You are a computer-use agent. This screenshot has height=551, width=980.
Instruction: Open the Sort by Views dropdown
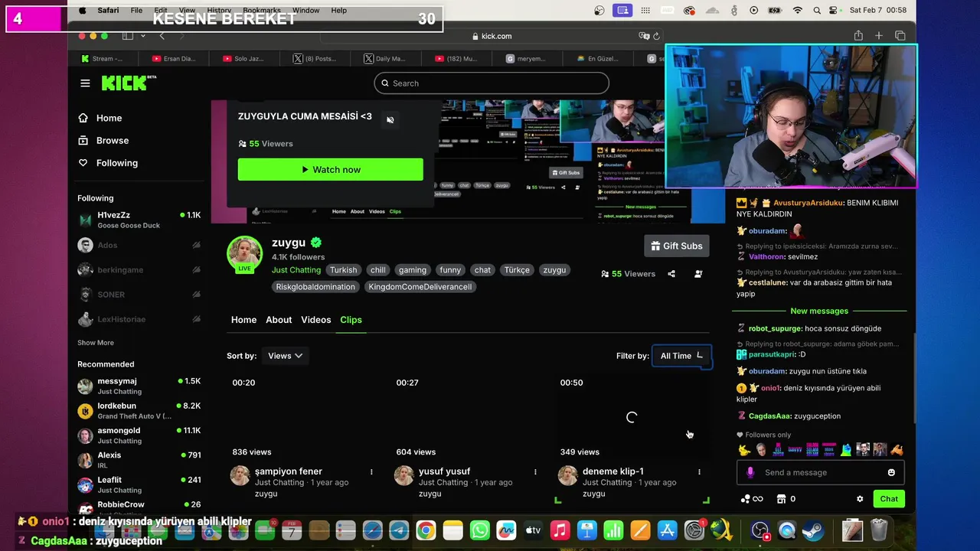coord(285,356)
